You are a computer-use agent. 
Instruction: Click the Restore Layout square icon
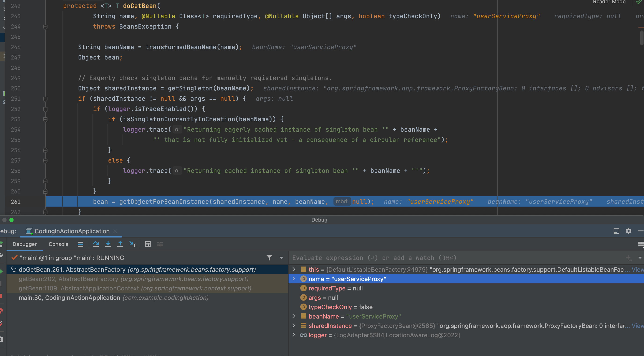coord(616,231)
